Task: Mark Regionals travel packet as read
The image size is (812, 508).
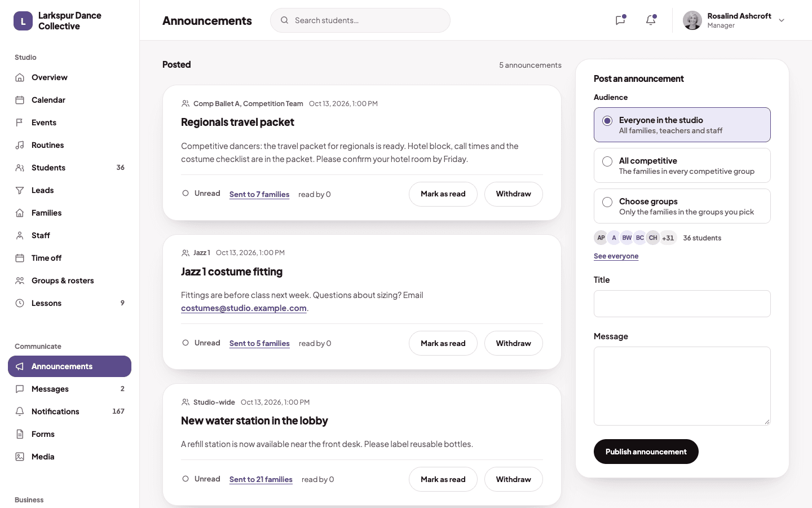Action: click(443, 194)
